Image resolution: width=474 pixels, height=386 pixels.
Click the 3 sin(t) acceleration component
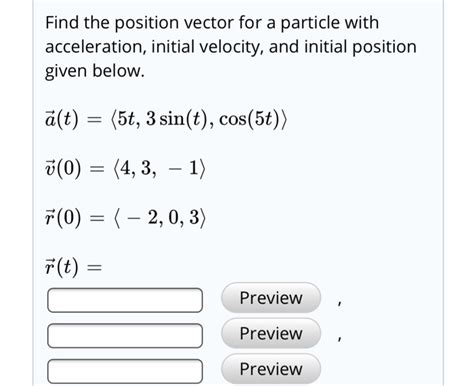point(178,119)
